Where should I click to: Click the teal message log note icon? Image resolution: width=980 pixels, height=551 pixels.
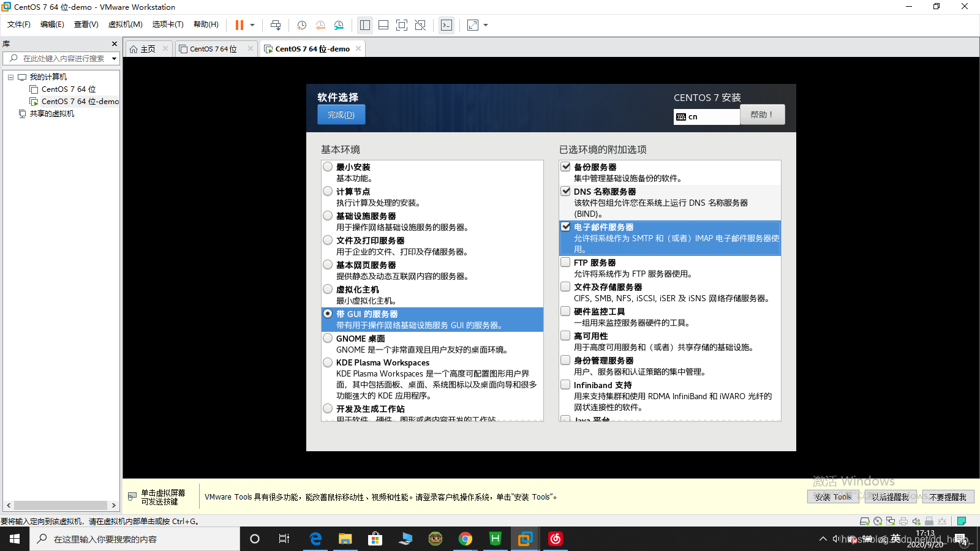(x=962, y=521)
